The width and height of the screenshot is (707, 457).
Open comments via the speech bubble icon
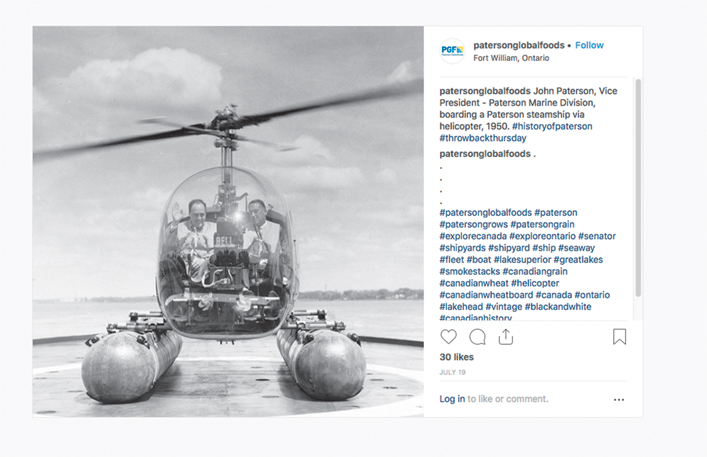tap(477, 337)
